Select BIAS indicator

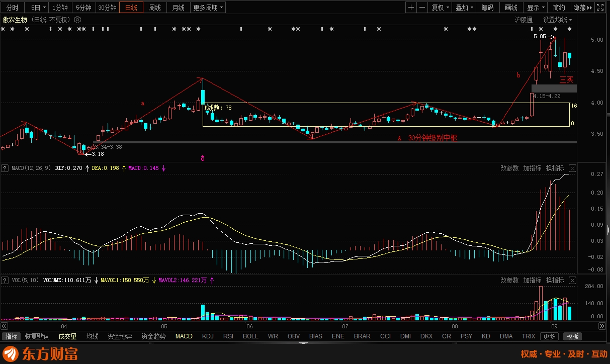(x=316, y=336)
